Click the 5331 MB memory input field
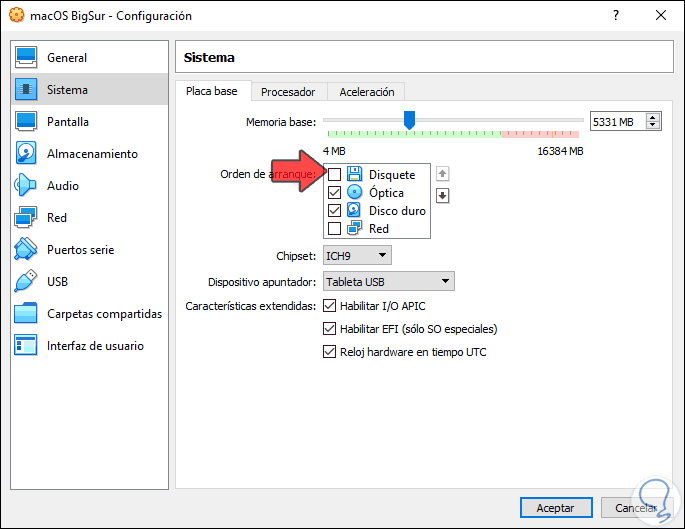This screenshot has height=529, width=685. [x=617, y=121]
